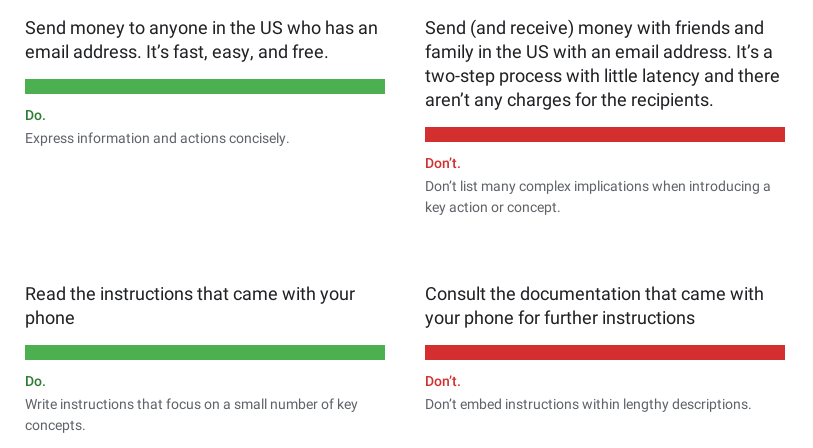This screenshot has height=448, width=813.
Task: Click the top red 'Don't.' label
Action: pos(443,163)
